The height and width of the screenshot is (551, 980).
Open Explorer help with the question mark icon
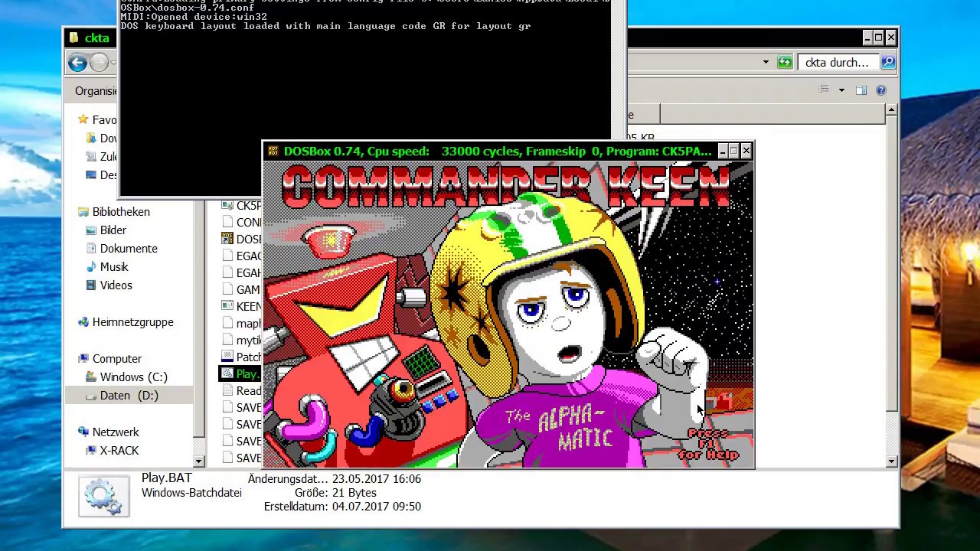[881, 90]
